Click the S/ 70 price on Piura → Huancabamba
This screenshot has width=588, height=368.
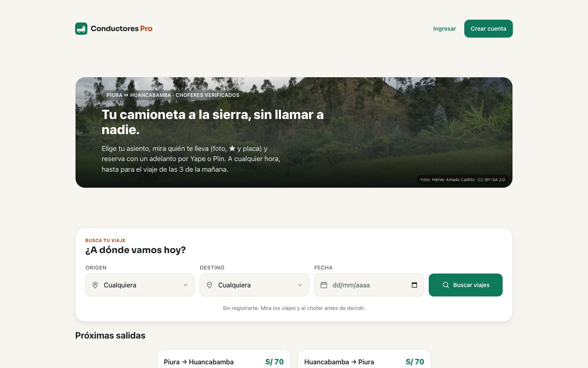[x=274, y=362]
